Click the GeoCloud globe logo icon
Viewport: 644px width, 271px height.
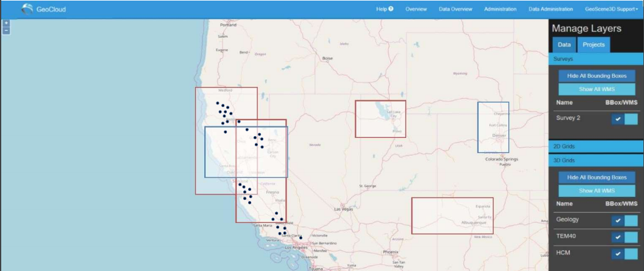tap(27, 9)
